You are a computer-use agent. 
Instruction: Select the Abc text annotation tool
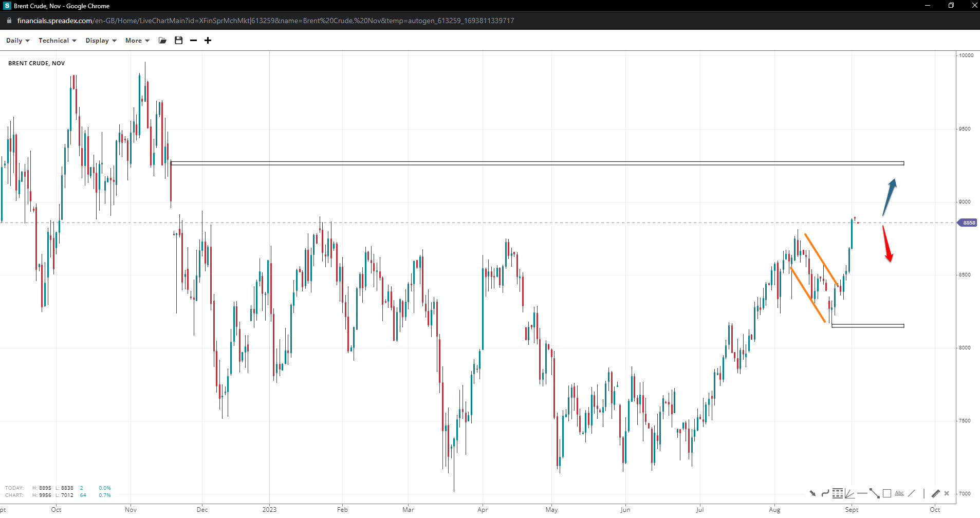pos(899,493)
